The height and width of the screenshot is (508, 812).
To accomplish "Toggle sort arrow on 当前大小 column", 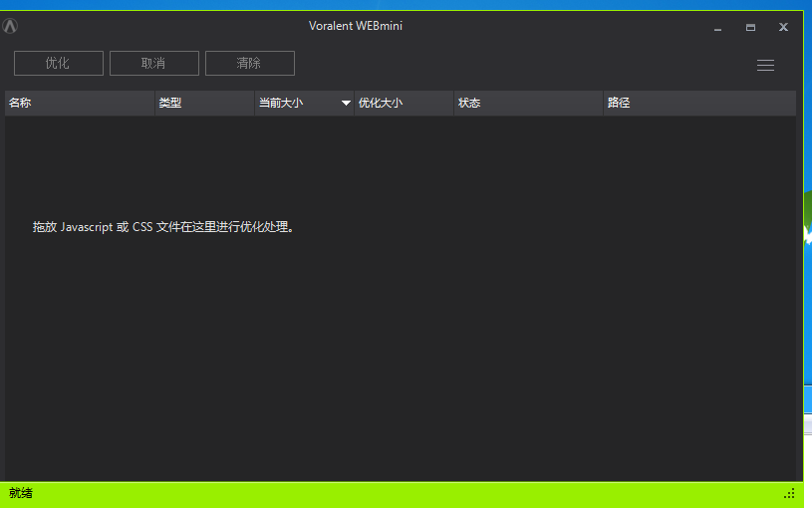I will [x=346, y=103].
